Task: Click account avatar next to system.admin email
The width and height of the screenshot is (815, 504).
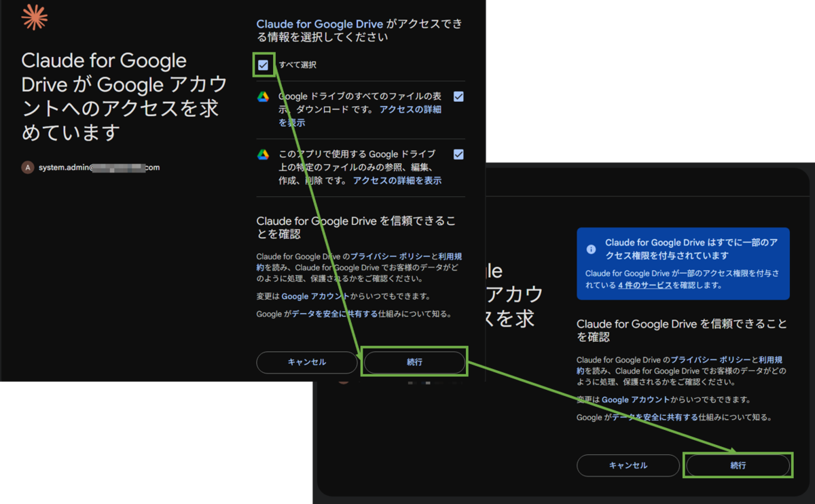Action: tap(28, 167)
